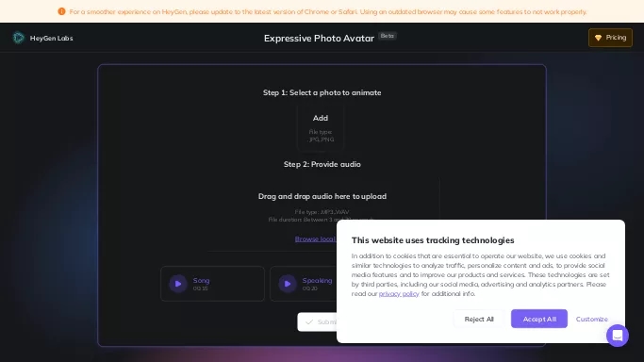The width and height of the screenshot is (644, 362).
Task: Click the audio drag and drop area
Action: pos(322,213)
